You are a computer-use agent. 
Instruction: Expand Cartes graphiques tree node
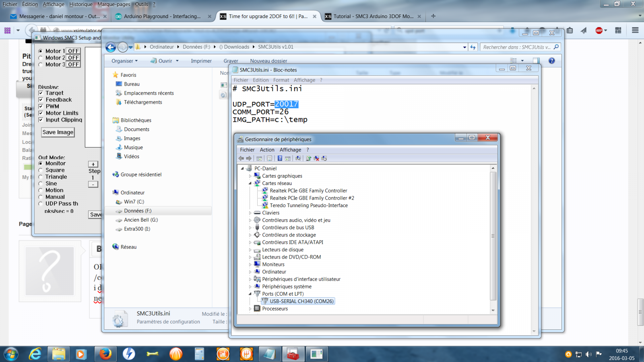[x=250, y=176]
